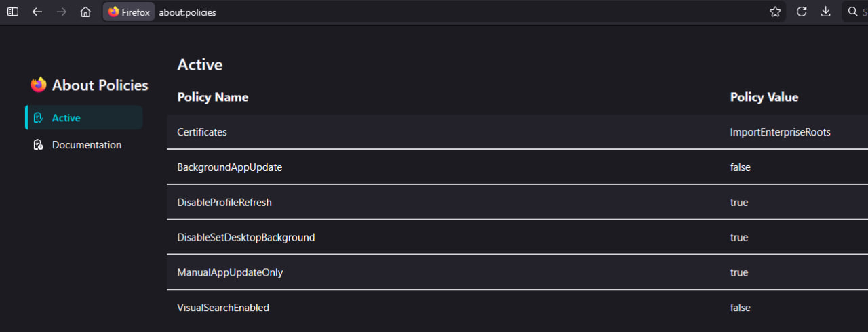Click the Firefox logo beside About Policies

[x=39, y=85]
